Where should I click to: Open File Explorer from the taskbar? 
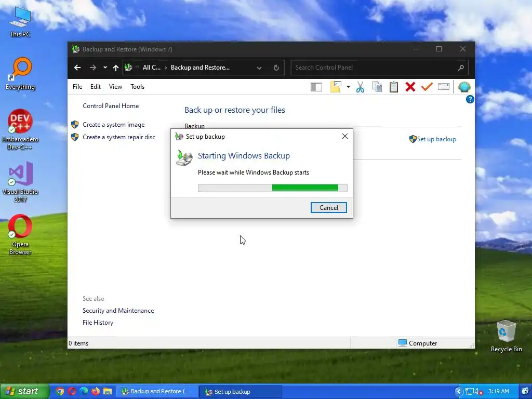click(x=108, y=391)
